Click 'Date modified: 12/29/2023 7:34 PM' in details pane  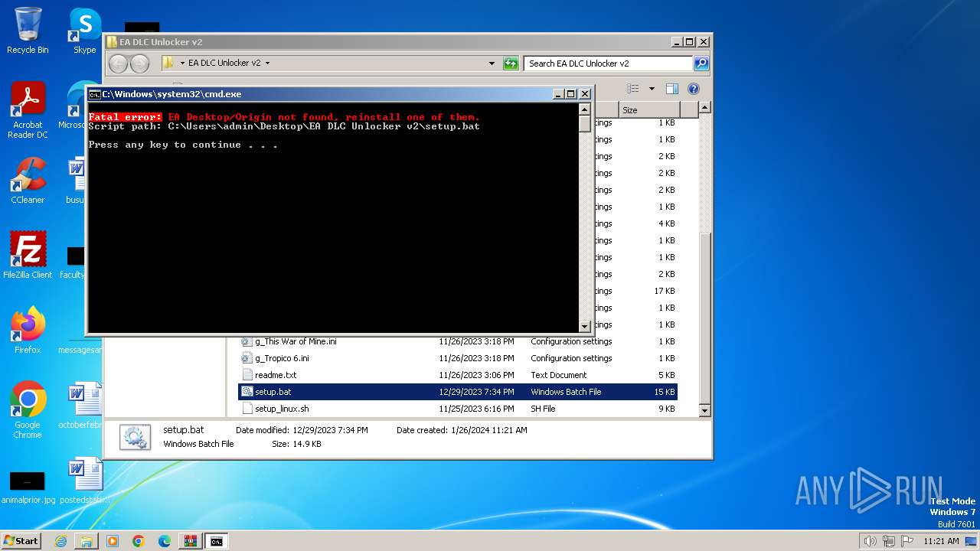[302, 430]
